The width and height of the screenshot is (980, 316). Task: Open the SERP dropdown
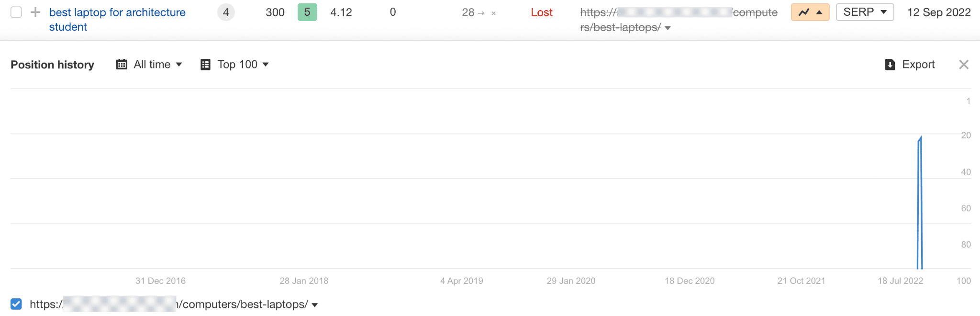865,12
